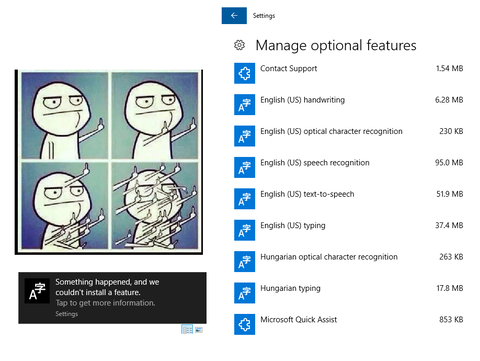Select the Contact Support feature name

click(x=289, y=68)
